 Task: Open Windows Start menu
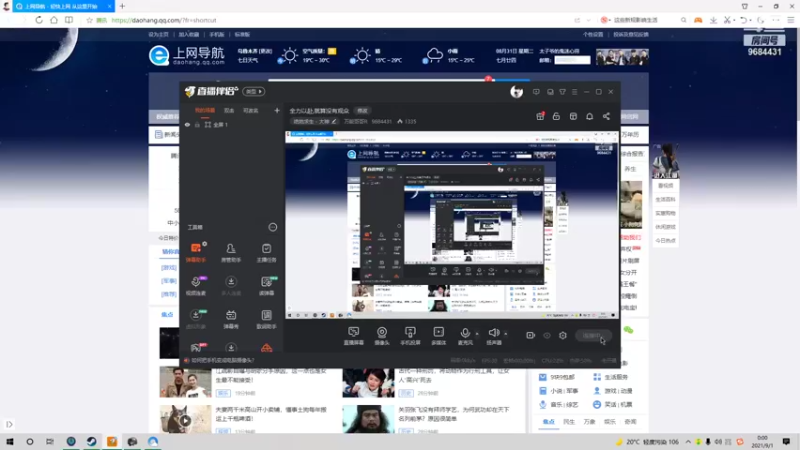(9, 442)
